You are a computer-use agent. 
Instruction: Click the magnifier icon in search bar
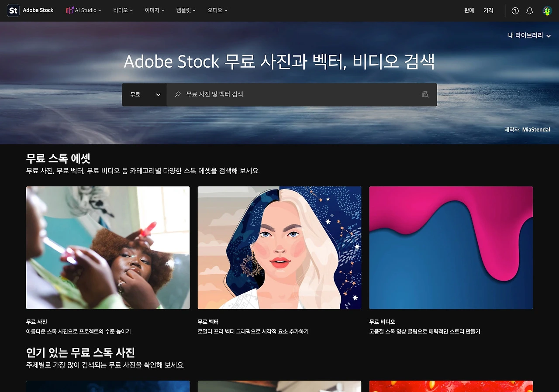point(178,94)
